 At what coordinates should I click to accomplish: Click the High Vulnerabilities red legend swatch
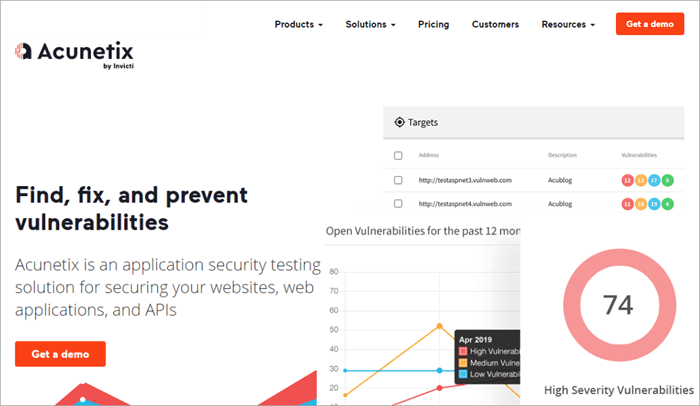(463, 351)
